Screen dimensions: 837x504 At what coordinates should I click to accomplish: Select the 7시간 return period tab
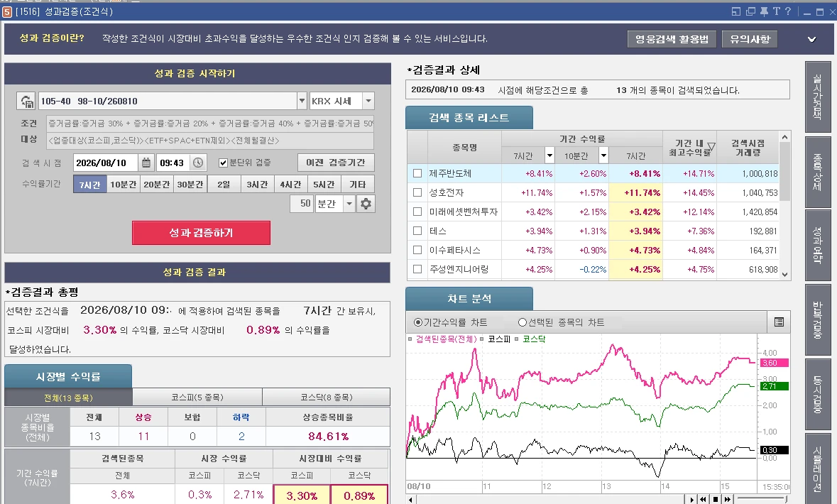click(x=89, y=184)
